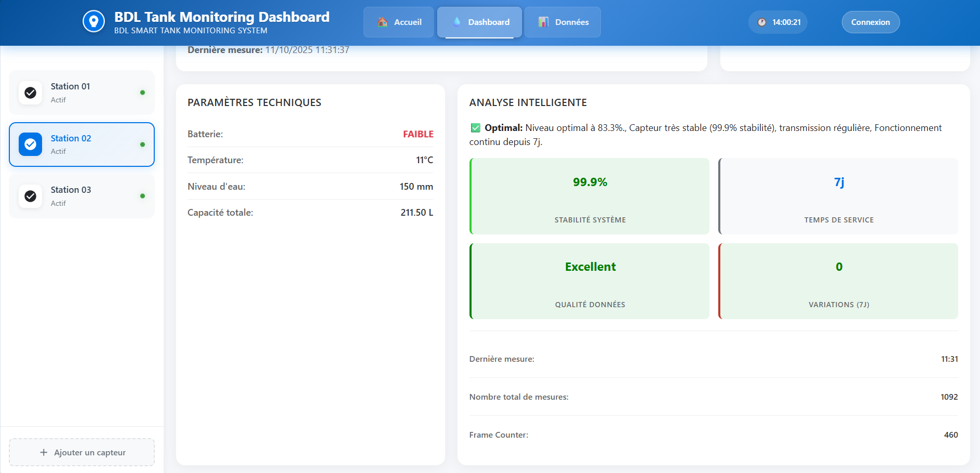
Task: Click the green Optimal checkmark icon
Action: click(475, 128)
